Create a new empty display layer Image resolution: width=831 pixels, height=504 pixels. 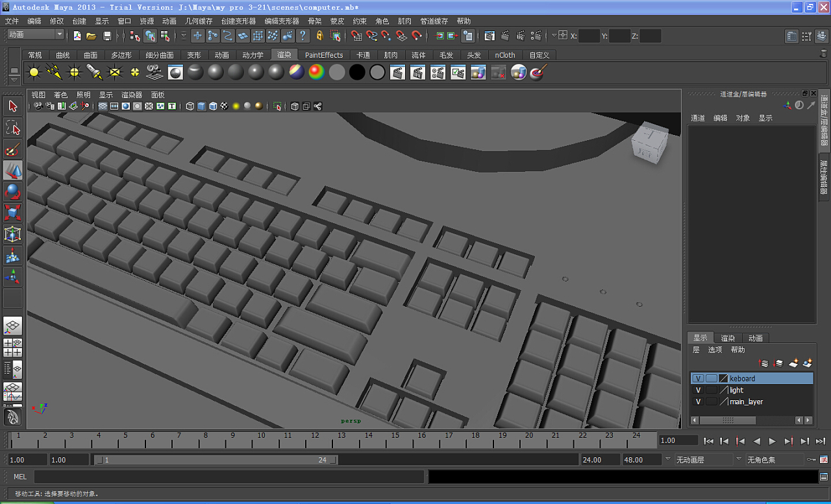[x=793, y=363]
